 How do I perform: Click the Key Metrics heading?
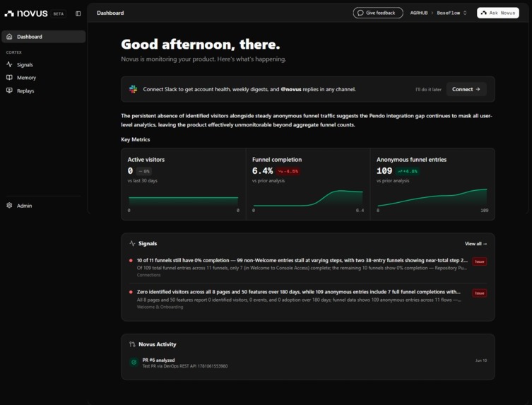point(136,139)
